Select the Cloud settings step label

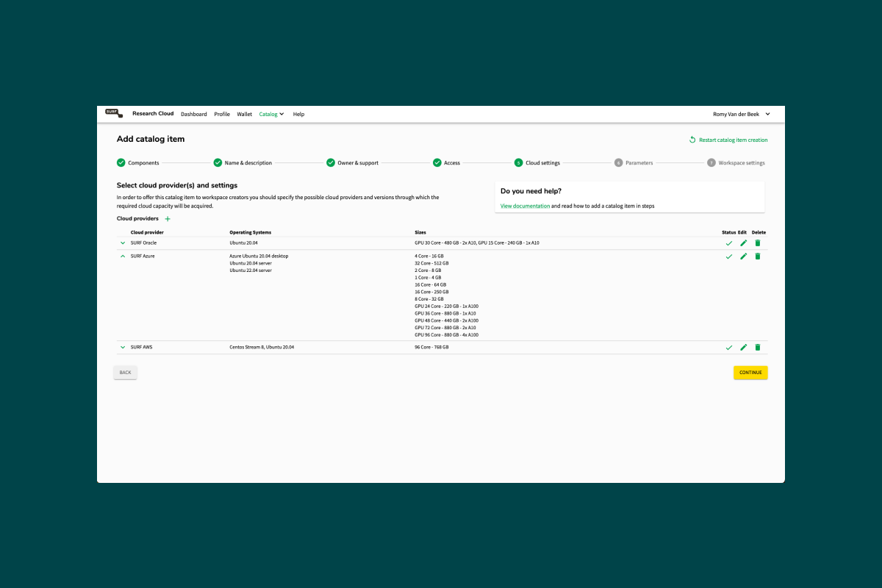tap(542, 163)
